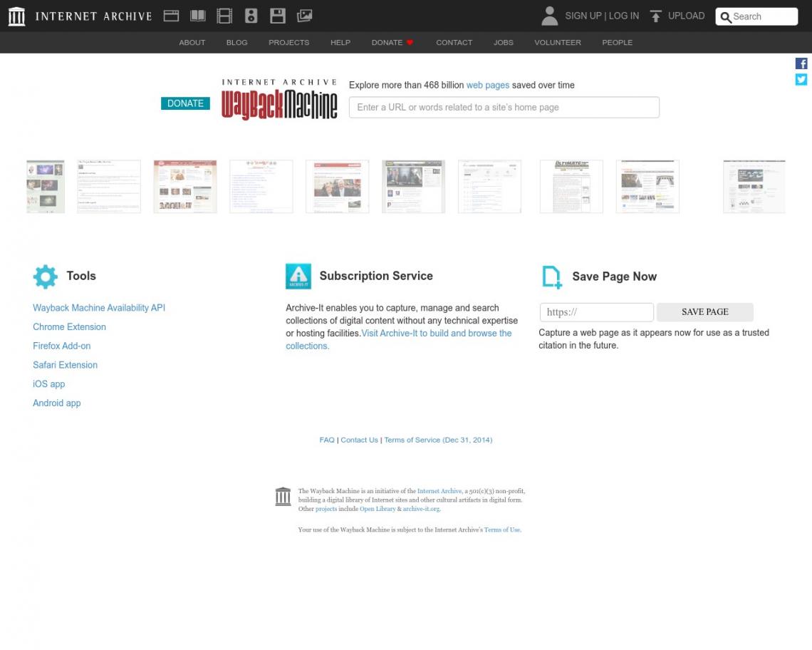Click the upload arrow icon
812x650 pixels.
[655, 16]
